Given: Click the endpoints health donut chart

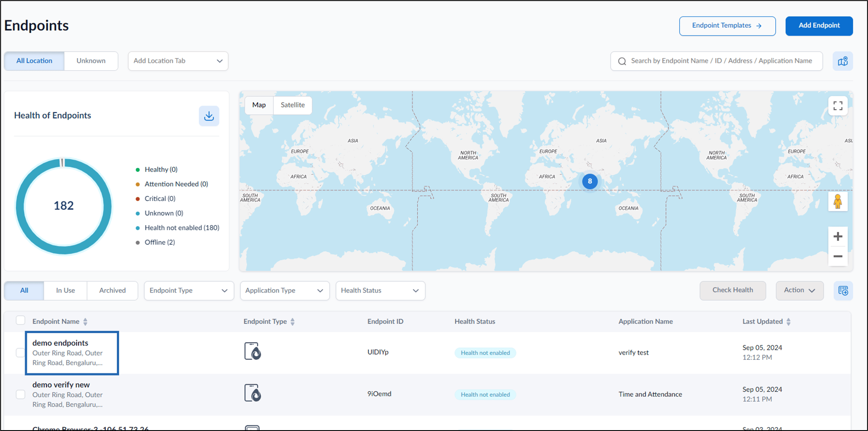Looking at the screenshot, I should pyautogui.click(x=64, y=206).
